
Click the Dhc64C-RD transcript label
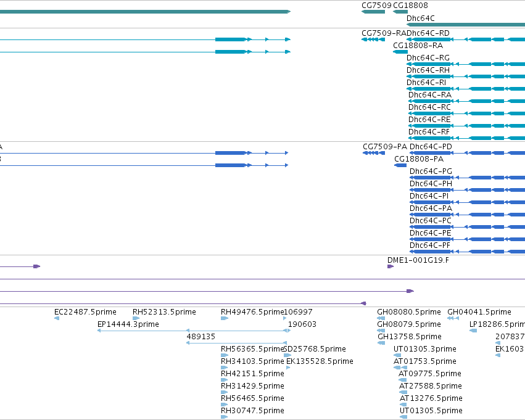click(428, 33)
